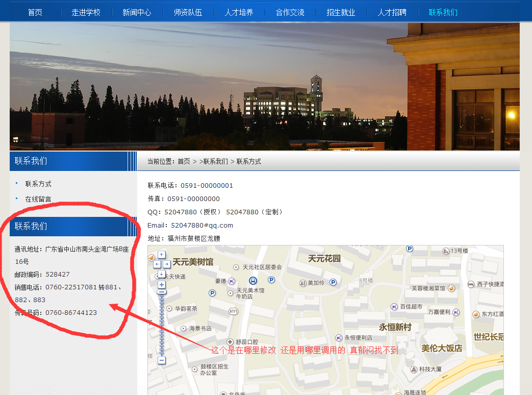The height and width of the screenshot is (395, 532).
Task: Click the map zoom level slider handle
Action: (x=162, y=292)
